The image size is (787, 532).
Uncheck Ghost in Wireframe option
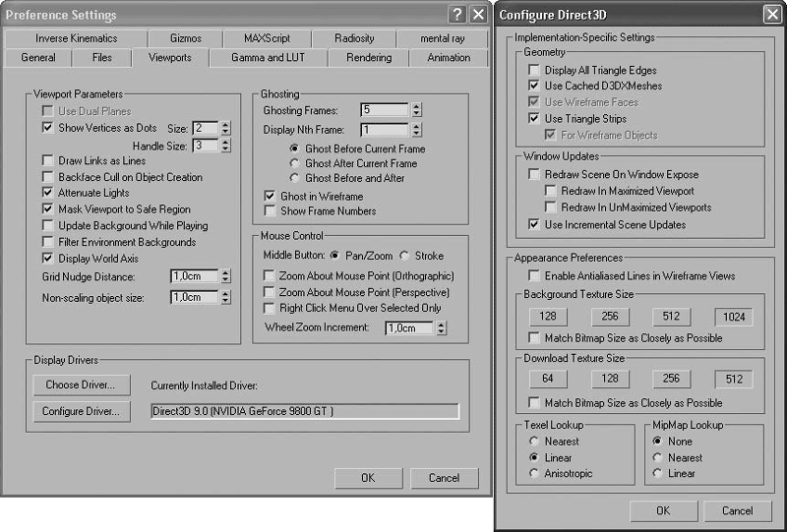(271, 196)
